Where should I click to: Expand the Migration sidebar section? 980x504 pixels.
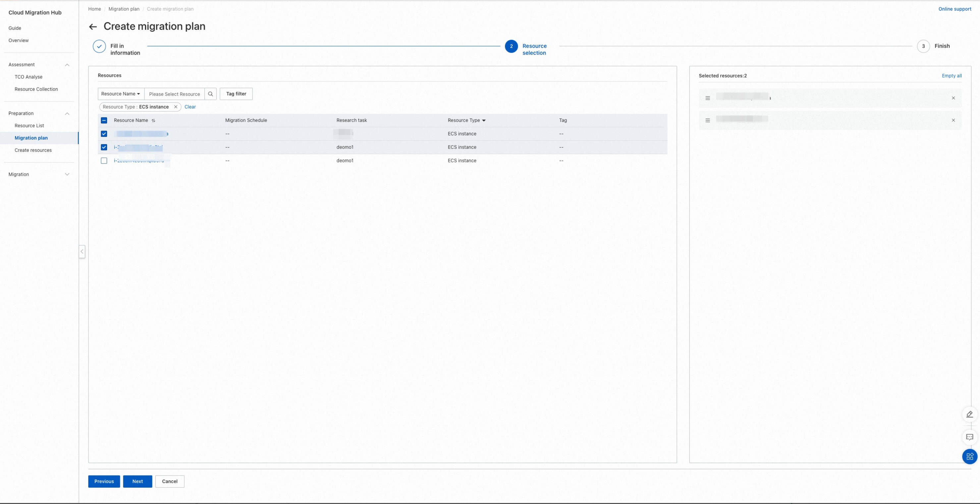click(x=67, y=174)
